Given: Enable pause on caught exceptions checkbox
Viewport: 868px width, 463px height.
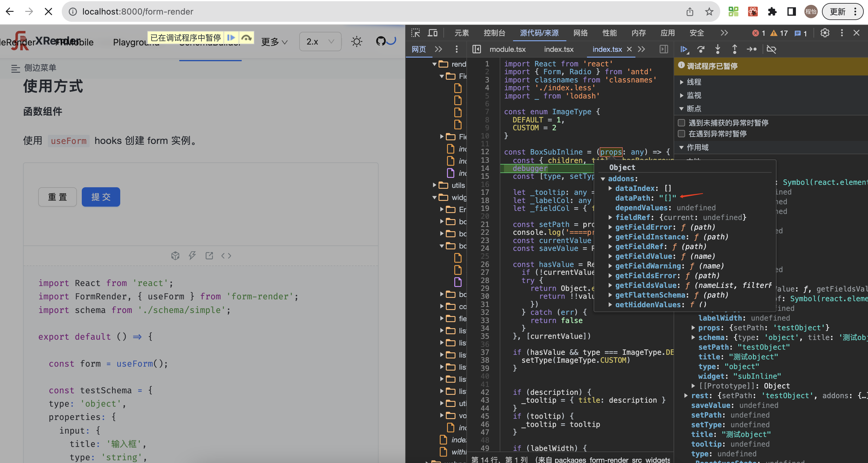Looking at the screenshot, I should coord(681,134).
